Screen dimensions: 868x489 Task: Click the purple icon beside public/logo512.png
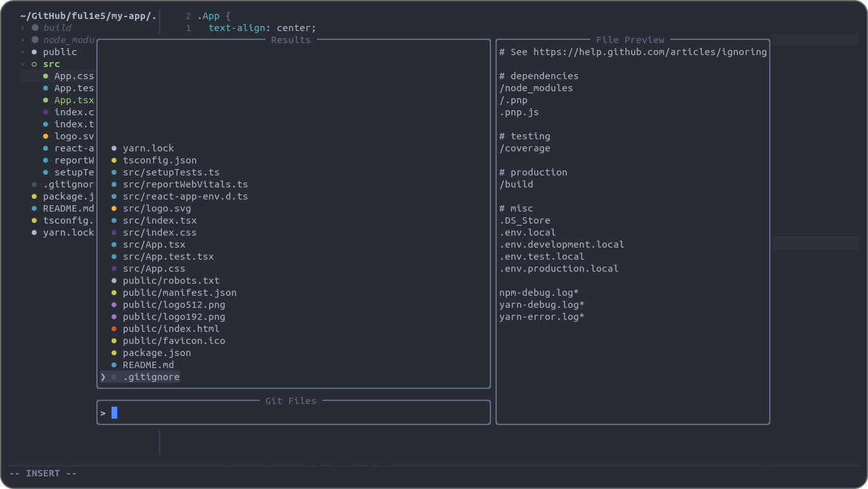(114, 305)
